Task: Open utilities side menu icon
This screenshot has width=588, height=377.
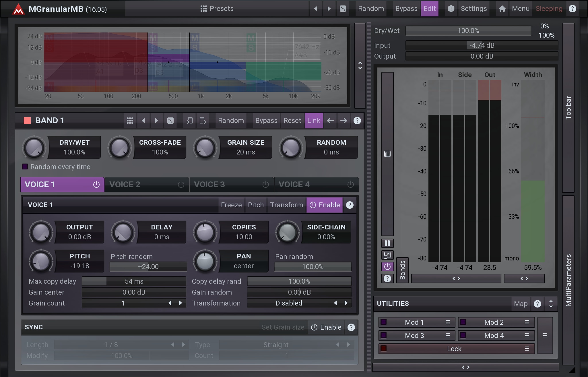Action: 545,335
